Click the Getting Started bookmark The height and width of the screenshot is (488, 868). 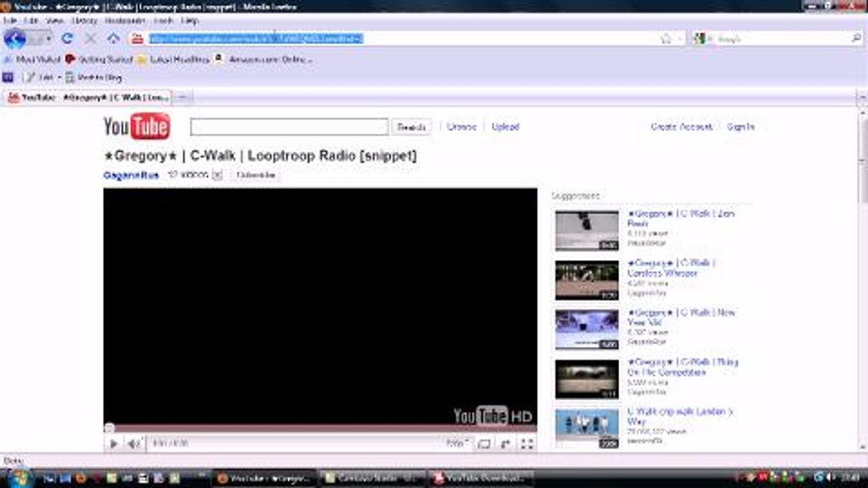[x=99, y=60]
